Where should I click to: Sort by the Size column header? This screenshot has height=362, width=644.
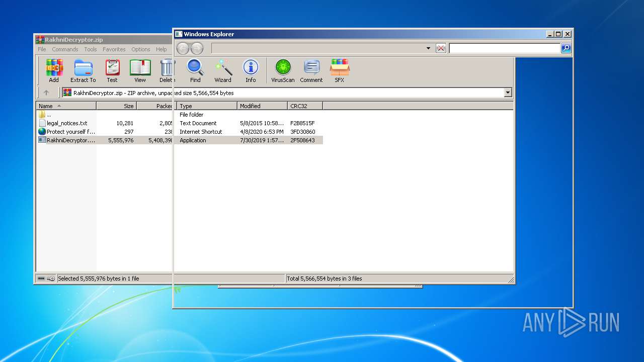click(116, 106)
